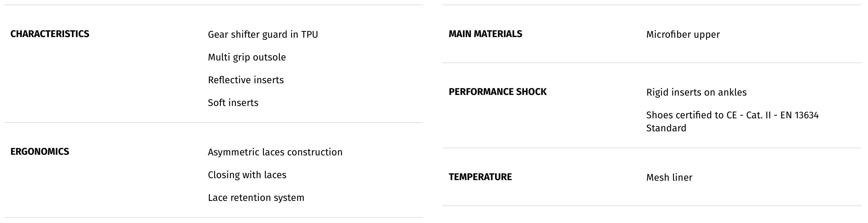Click the Multi grip outsole entry

point(247,58)
